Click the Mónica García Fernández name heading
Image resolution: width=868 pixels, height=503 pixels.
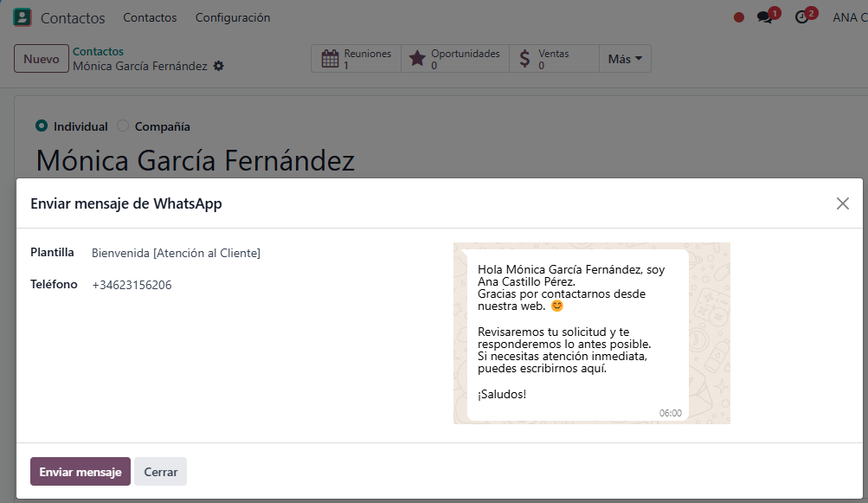click(x=196, y=161)
